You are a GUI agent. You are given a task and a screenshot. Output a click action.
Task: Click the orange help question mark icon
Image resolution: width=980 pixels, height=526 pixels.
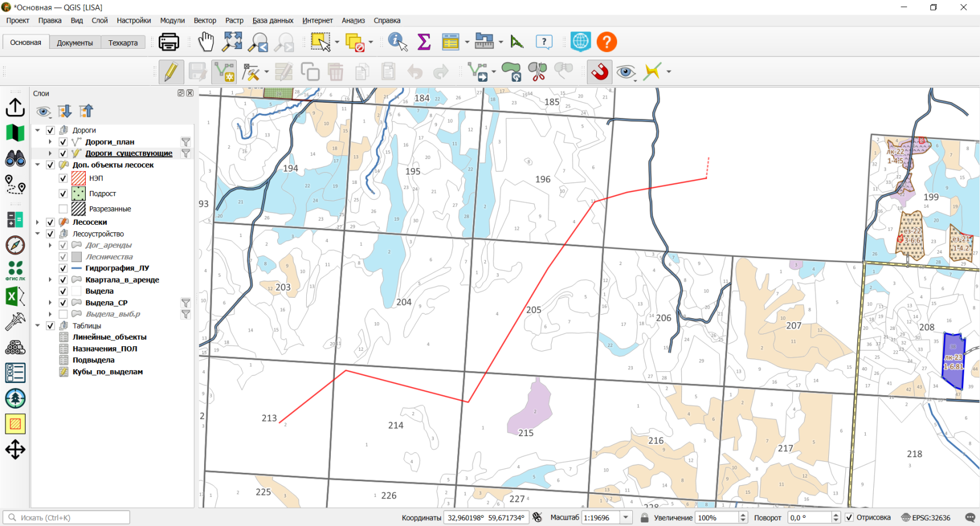pos(607,42)
